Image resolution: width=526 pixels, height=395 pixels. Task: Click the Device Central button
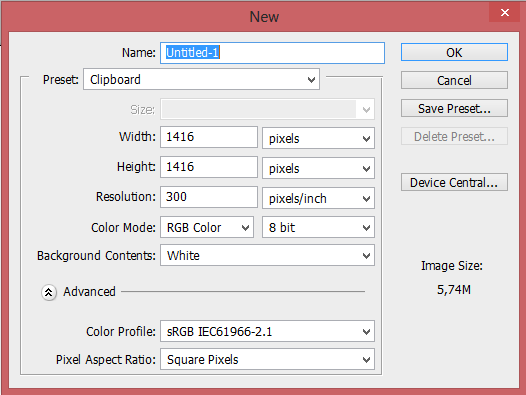pos(454,182)
